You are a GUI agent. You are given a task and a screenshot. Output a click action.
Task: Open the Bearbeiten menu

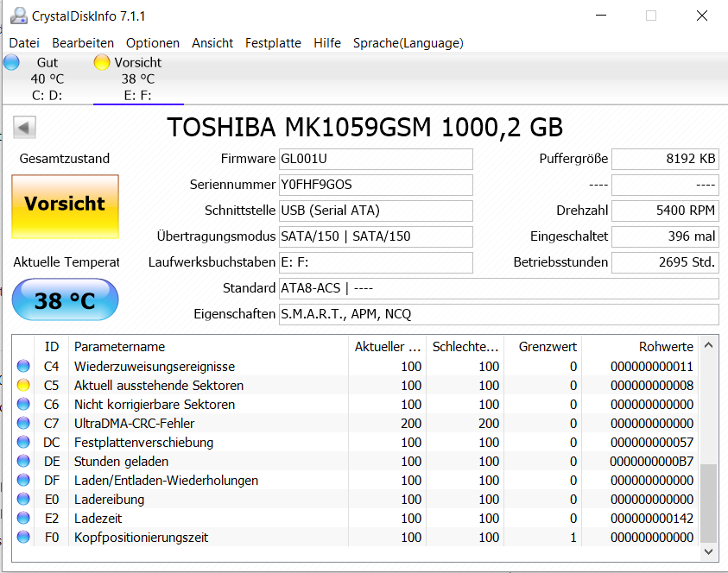pos(83,43)
